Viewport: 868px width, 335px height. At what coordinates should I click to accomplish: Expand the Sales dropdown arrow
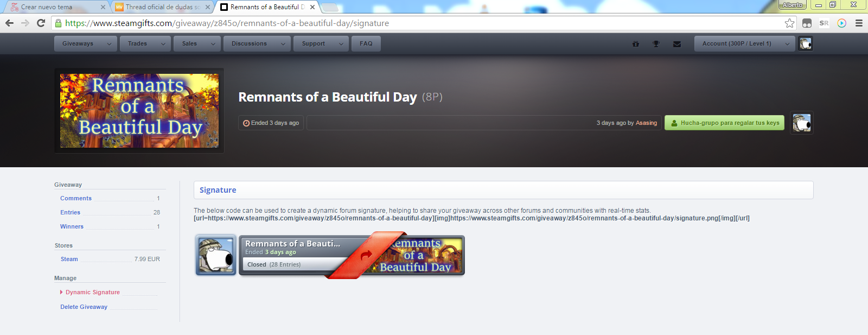[213, 43]
